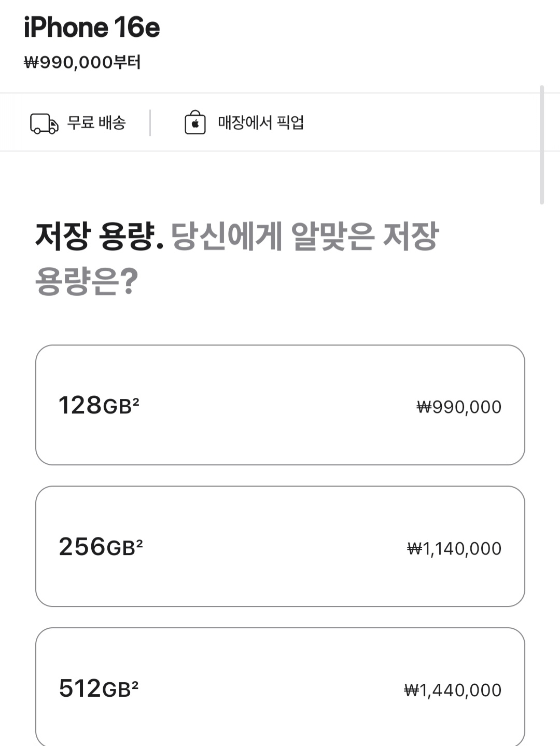Screen dimensions: 560x746
Task: Select the 128GB storage option
Action: (280, 405)
